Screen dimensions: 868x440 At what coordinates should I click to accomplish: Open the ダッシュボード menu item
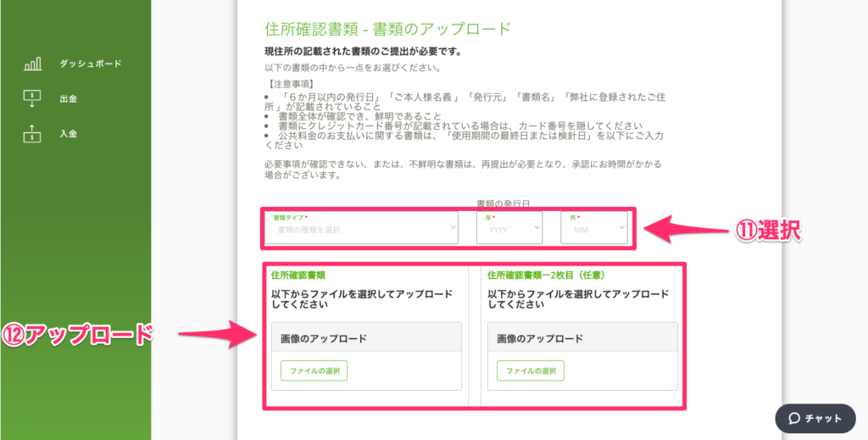[90, 64]
